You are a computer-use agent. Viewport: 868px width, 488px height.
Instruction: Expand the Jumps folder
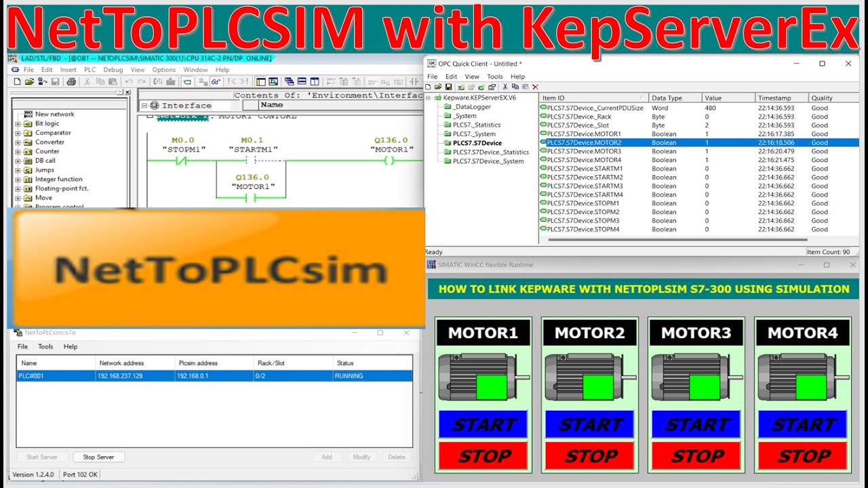click(x=18, y=170)
